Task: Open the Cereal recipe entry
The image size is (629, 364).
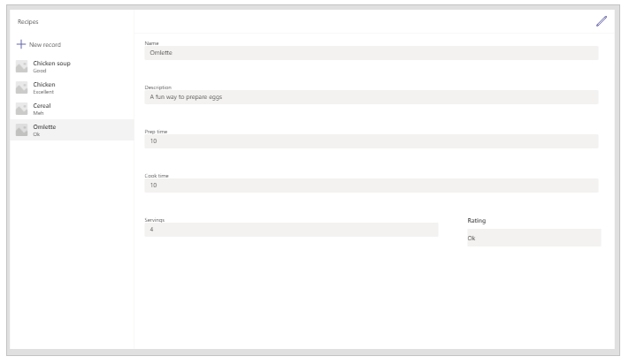Action: (72, 109)
